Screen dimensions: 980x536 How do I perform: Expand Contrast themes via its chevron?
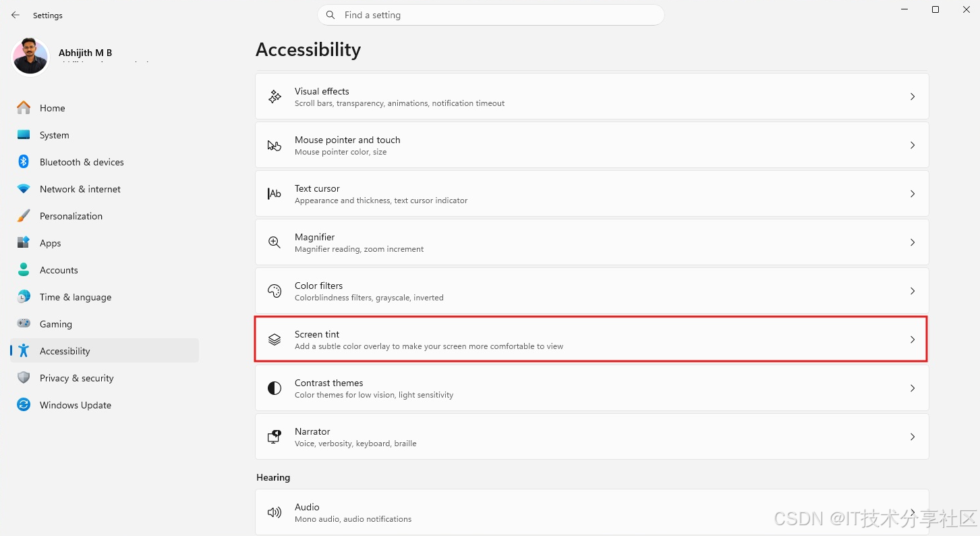click(913, 388)
